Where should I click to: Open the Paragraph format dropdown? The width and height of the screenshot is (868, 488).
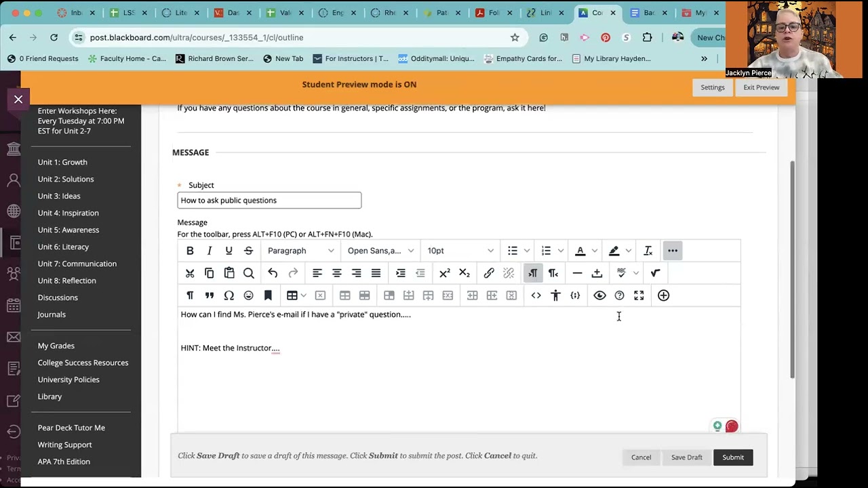tap(300, 251)
